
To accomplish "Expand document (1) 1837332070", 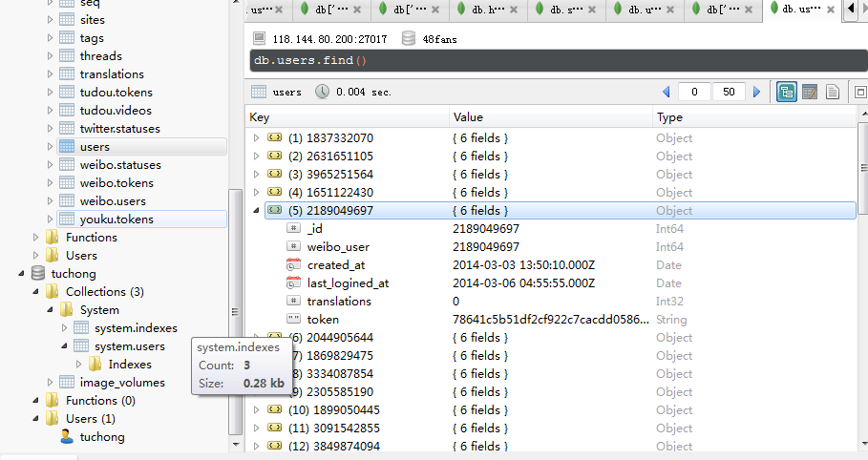I will pyautogui.click(x=256, y=137).
